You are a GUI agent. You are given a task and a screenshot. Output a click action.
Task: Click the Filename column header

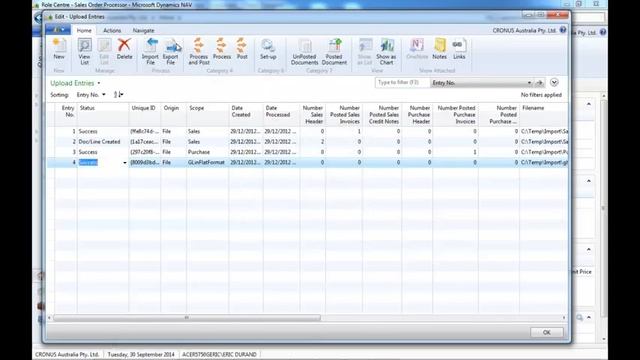click(x=544, y=114)
